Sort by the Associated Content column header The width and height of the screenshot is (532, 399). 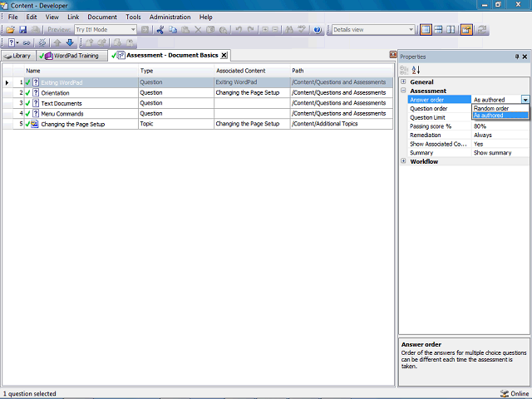[x=252, y=71]
